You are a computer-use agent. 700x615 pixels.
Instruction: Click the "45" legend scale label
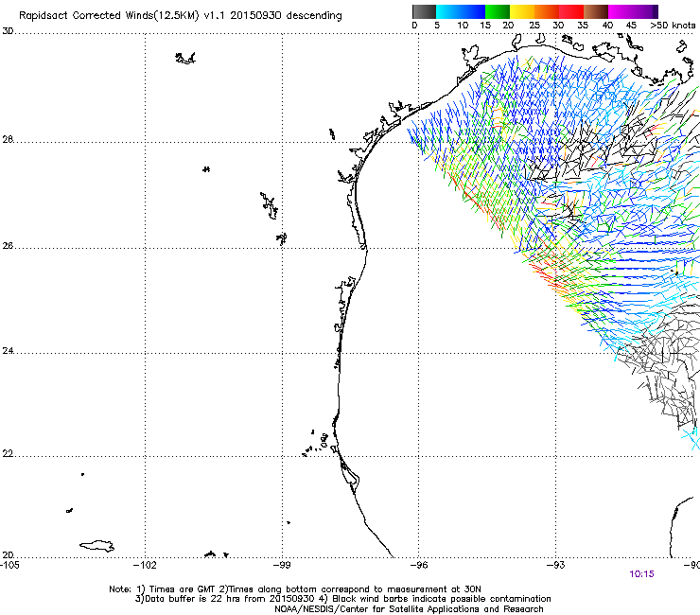(x=631, y=26)
